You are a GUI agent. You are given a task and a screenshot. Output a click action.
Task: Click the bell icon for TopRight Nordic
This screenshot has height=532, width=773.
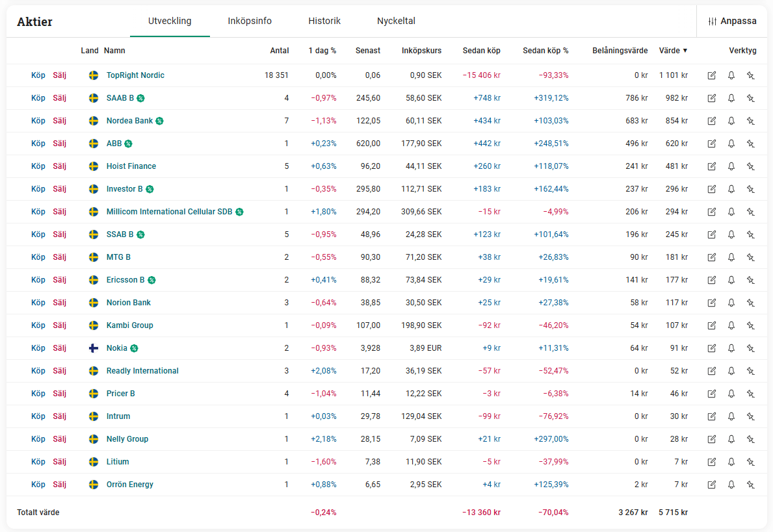tap(731, 75)
